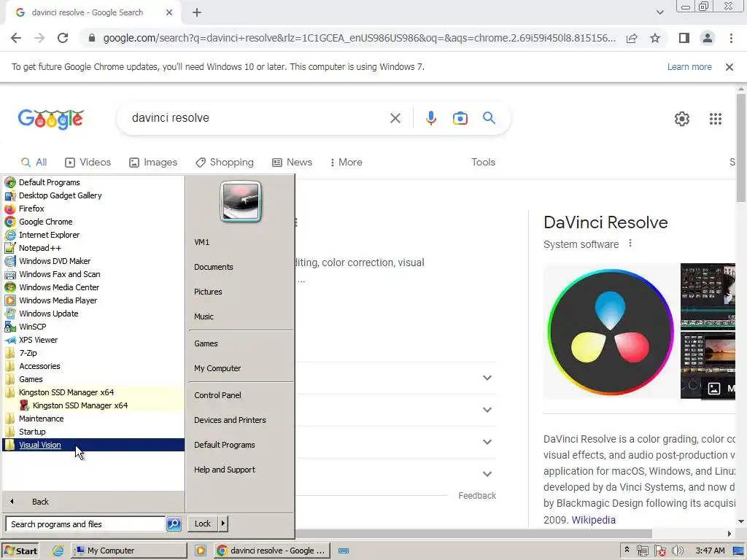Open Help and Support
The image size is (747, 560).
[225, 470]
